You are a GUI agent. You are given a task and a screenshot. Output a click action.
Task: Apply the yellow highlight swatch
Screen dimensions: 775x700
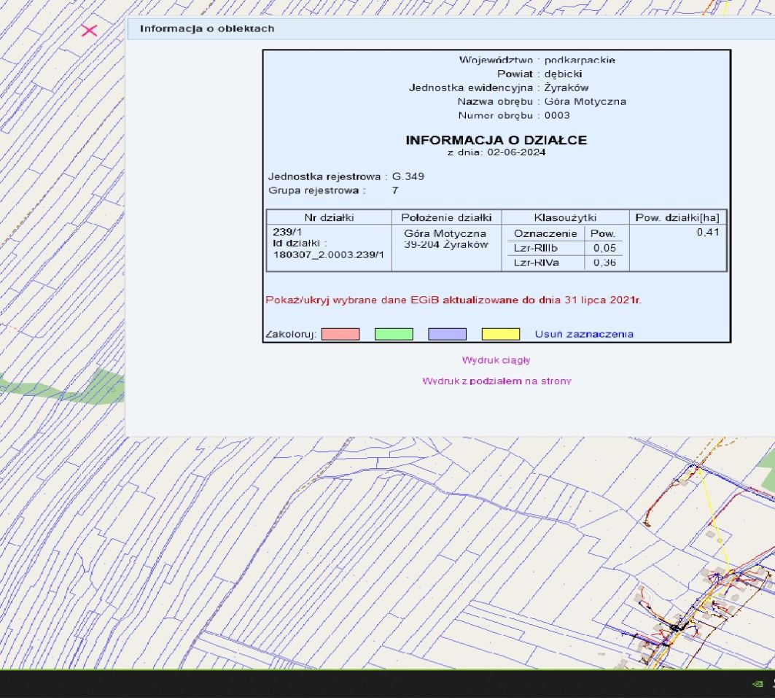[x=501, y=334]
